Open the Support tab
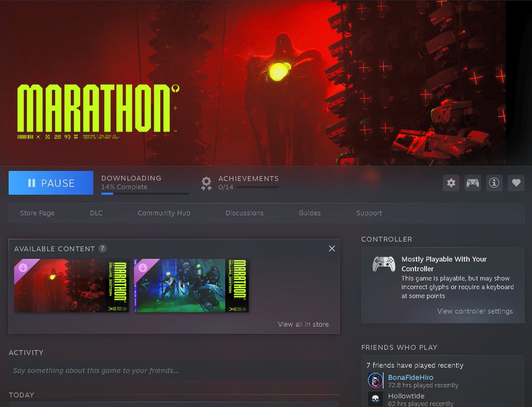This screenshot has height=407, width=532. pos(369,213)
